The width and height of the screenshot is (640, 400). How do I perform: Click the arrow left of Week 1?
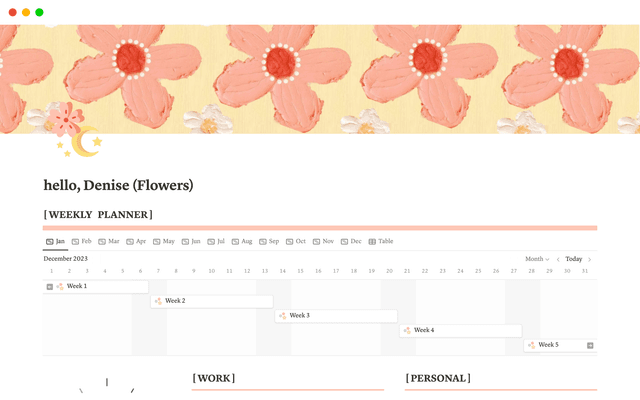pyautogui.click(x=49, y=287)
